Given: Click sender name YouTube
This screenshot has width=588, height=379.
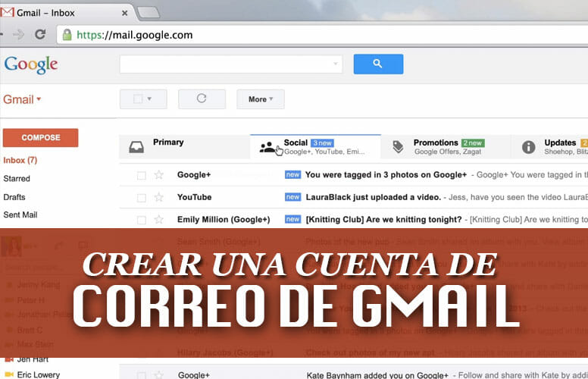Looking at the screenshot, I should [x=194, y=197].
